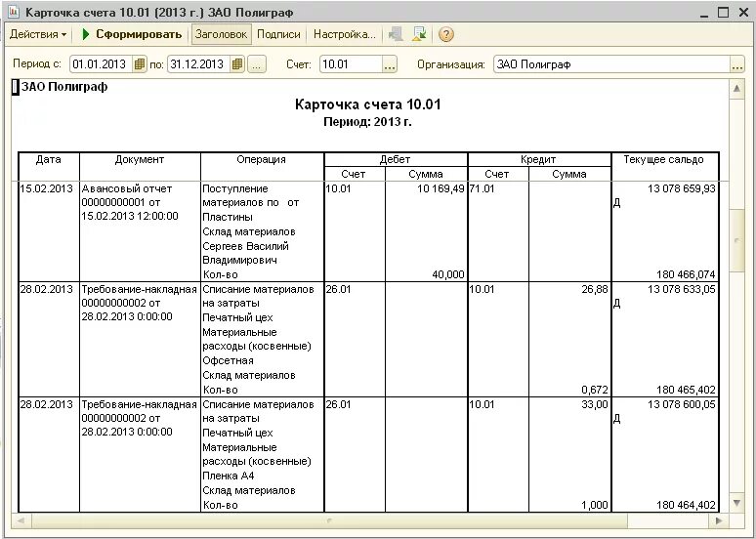Click credit quantity 1,000
This screenshot has width=756, height=539.
click(595, 505)
